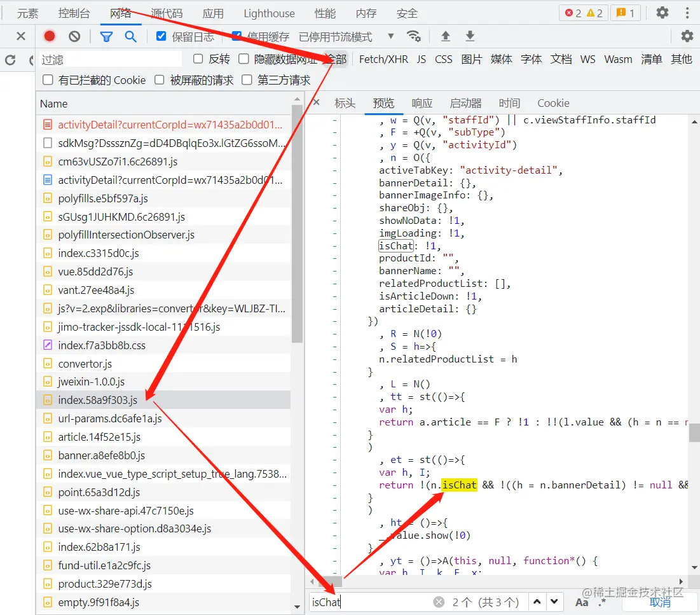700x615 pixels.
Task: Check 被屏蔽的请求 option
Action: 160,80
